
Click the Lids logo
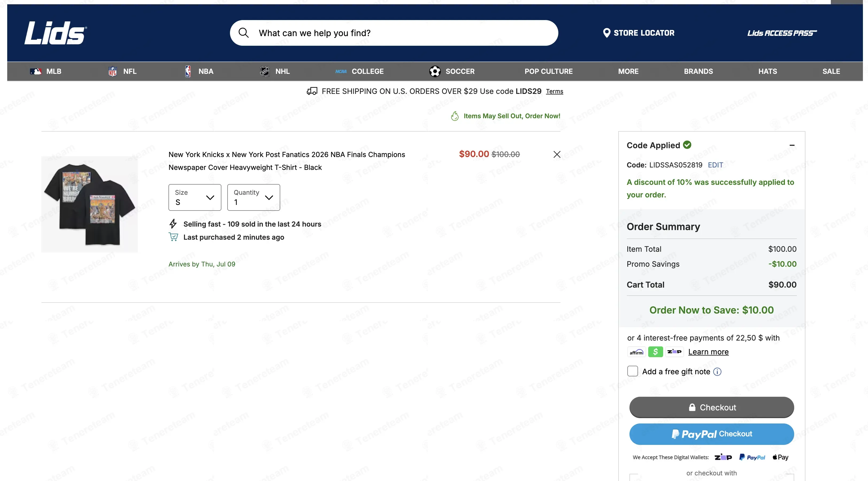tap(56, 33)
